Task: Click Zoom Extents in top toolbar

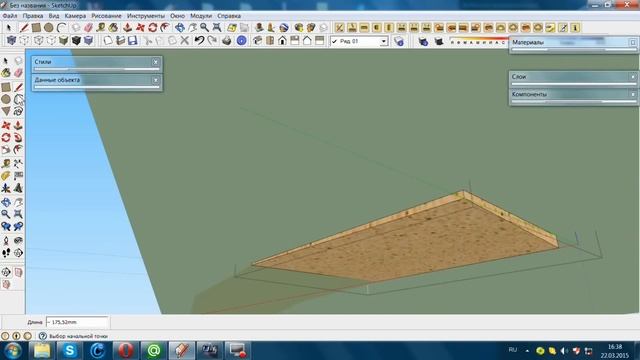Action: pyautogui.click(x=217, y=28)
